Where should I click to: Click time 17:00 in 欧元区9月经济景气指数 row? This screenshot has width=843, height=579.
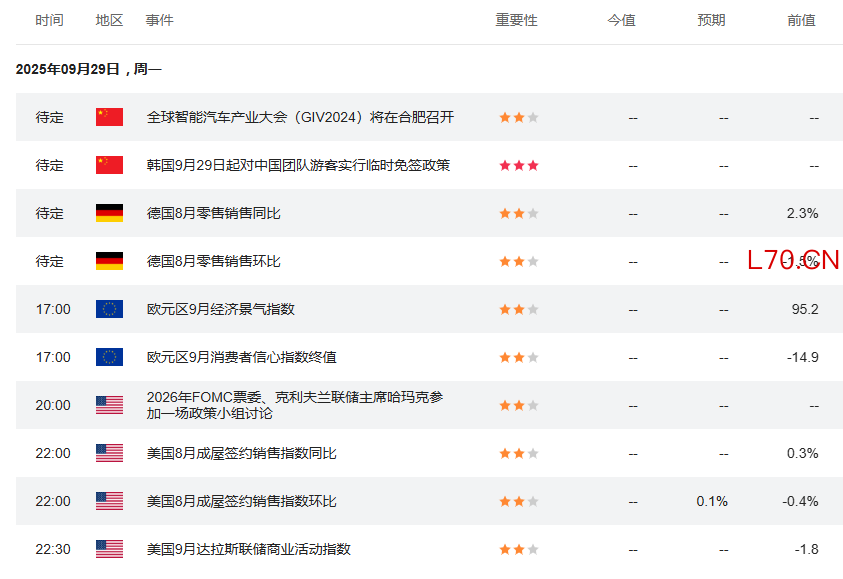coord(53,309)
